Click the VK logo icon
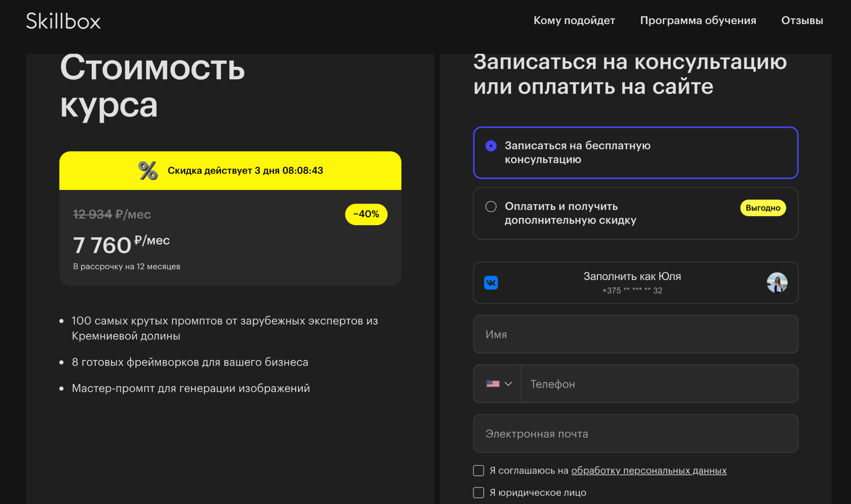Viewport: 851px width, 504px height. 491,283
